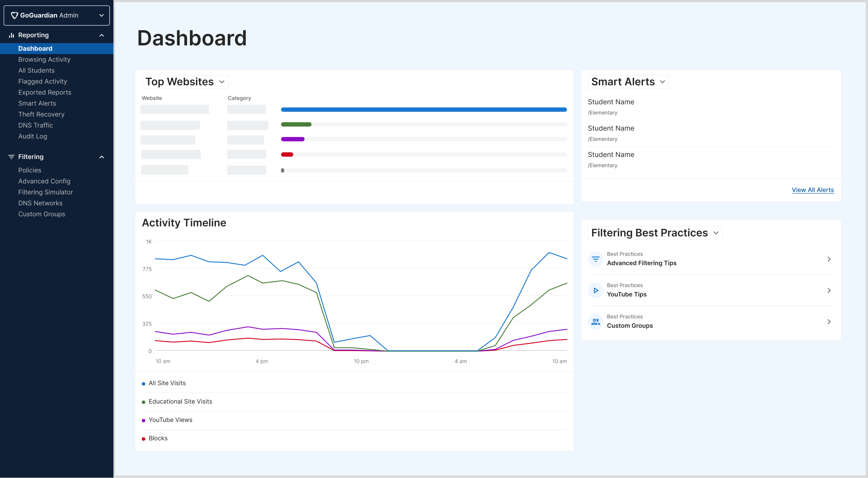
Task: Click the GoGuardian shield logo icon
Action: click(x=14, y=15)
